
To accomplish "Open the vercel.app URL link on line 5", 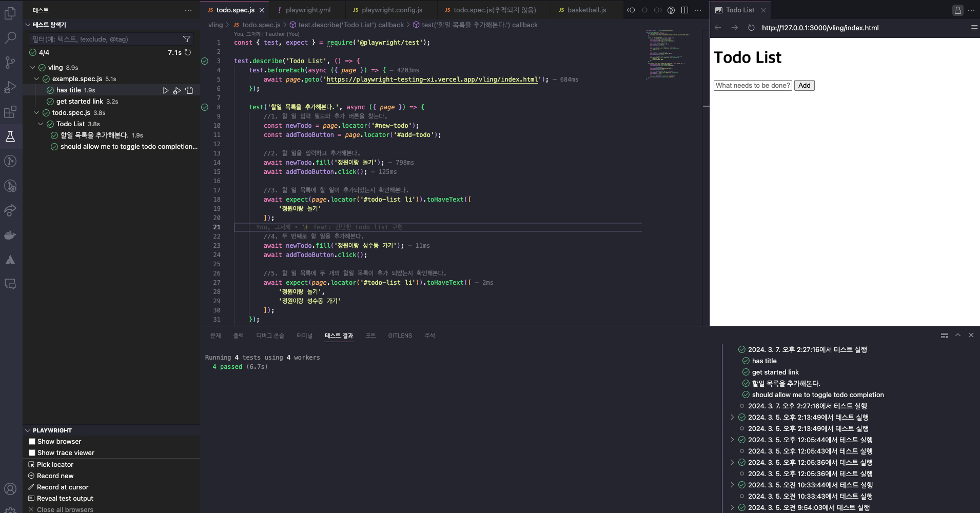I will pyautogui.click(x=432, y=80).
